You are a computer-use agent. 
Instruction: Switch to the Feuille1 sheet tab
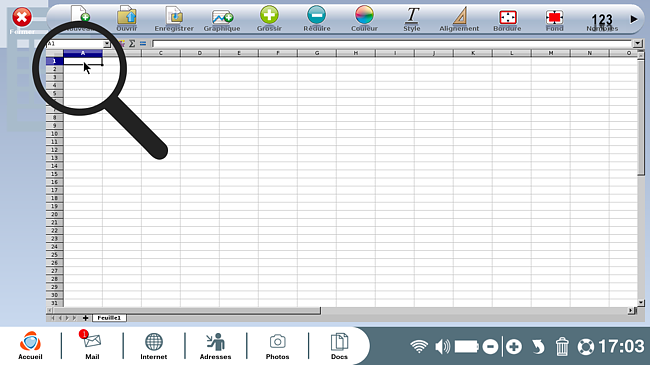tap(109, 318)
